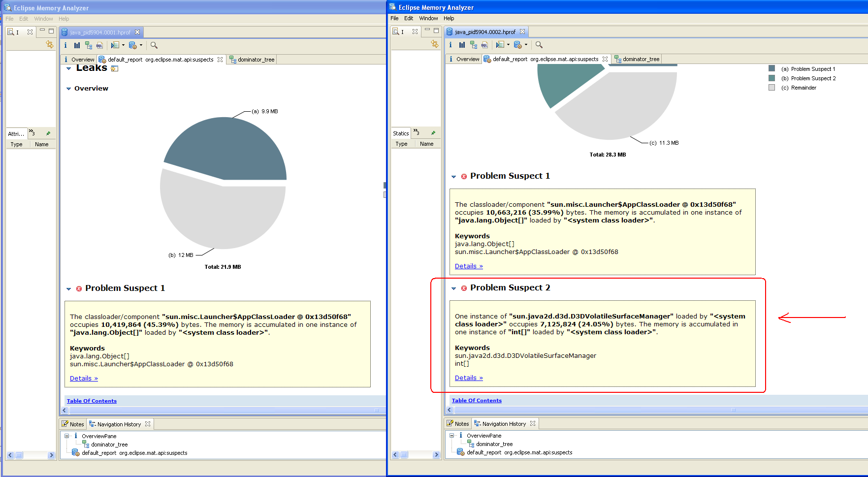Collapse Problem Suspect 1 in right window
Image resolution: width=868 pixels, height=477 pixels.
pos(454,177)
